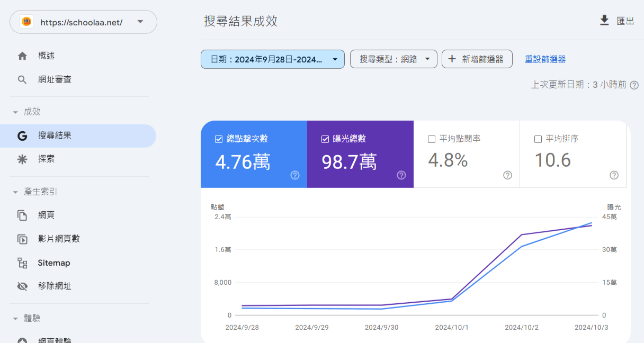Open 移除網址 in the sidebar
Screen dimensions: 644x343
pos(55,286)
